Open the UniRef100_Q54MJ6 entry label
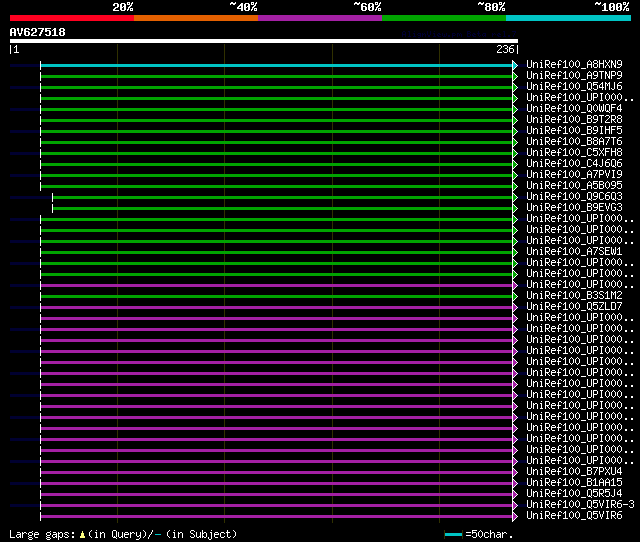Screen dimensions: 640x542 [574, 87]
